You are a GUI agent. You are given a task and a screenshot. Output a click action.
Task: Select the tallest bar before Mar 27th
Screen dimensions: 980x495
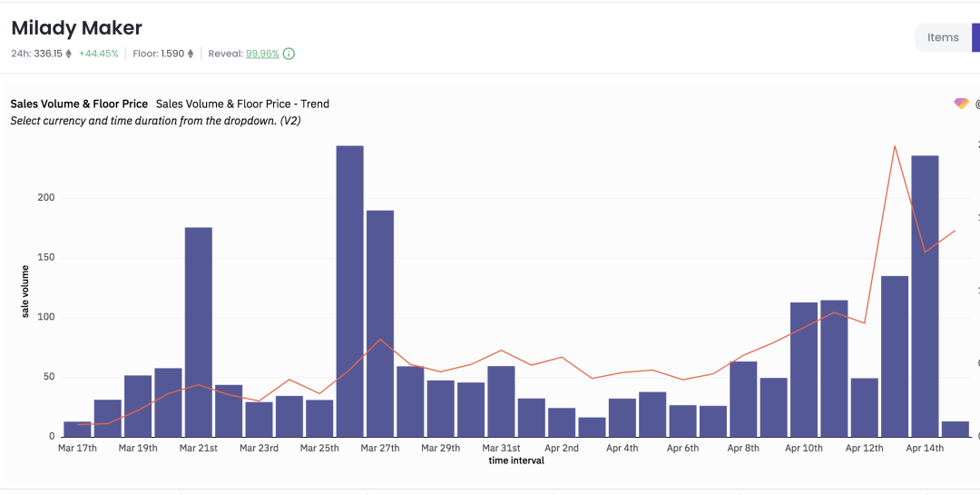pos(350,292)
